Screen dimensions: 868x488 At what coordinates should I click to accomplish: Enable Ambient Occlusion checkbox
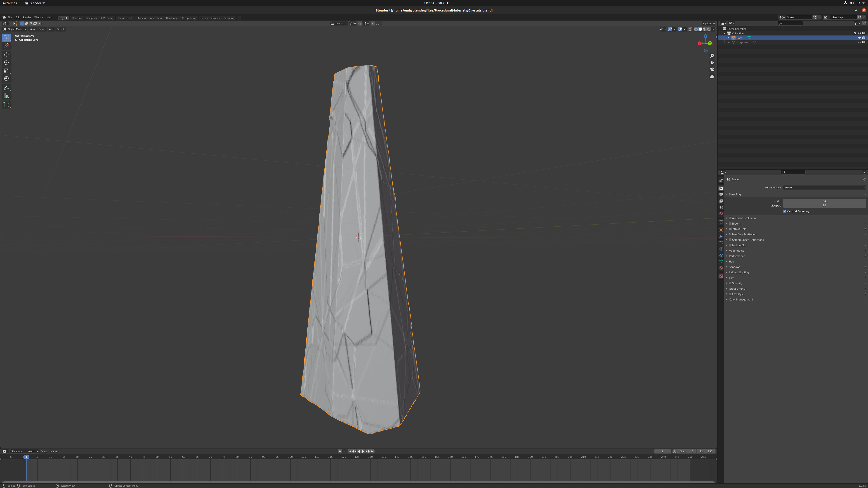(x=730, y=218)
